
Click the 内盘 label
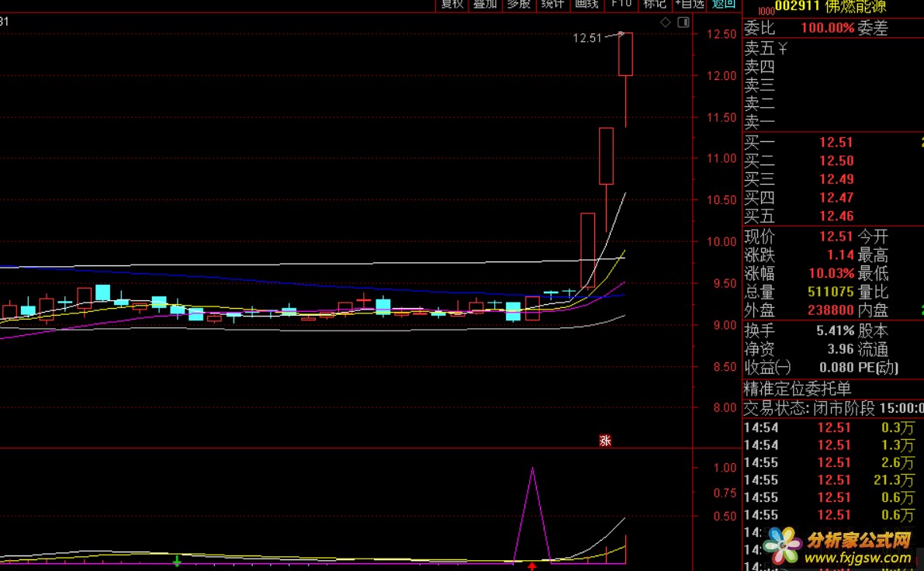tap(873, 310)
